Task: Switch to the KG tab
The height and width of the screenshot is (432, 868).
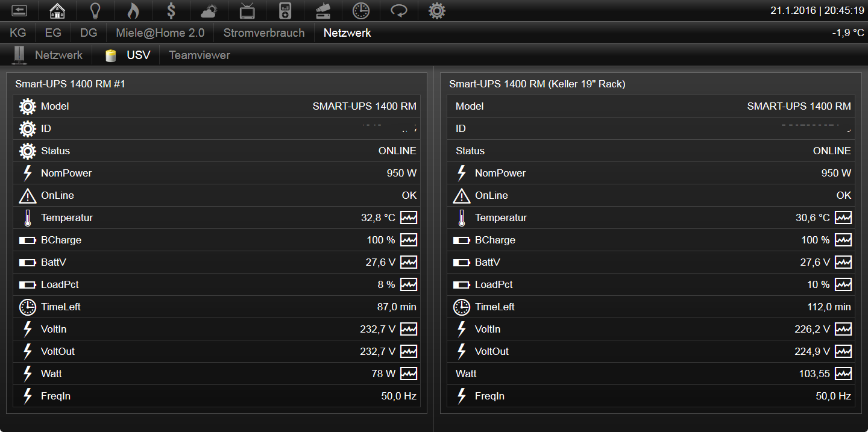Action: tap(18, 33)
